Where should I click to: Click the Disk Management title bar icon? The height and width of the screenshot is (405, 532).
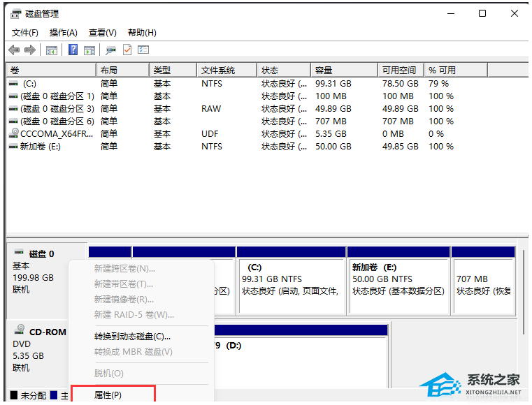point(15,14)
